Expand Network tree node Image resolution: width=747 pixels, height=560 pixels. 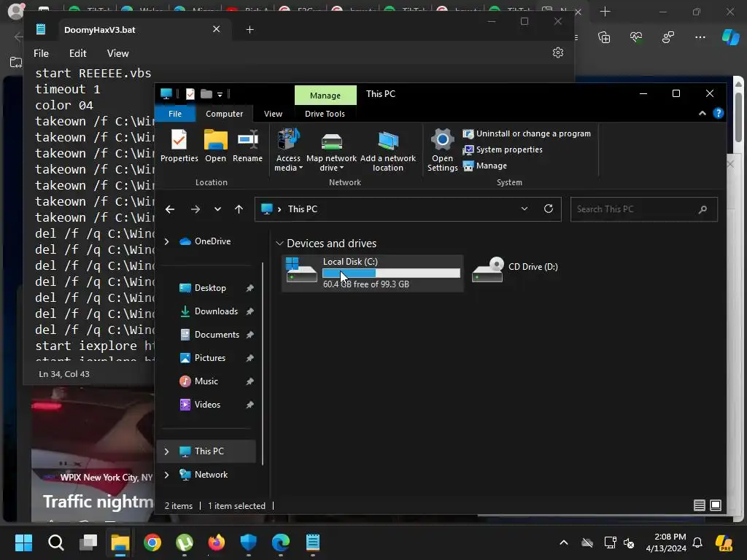167,475
